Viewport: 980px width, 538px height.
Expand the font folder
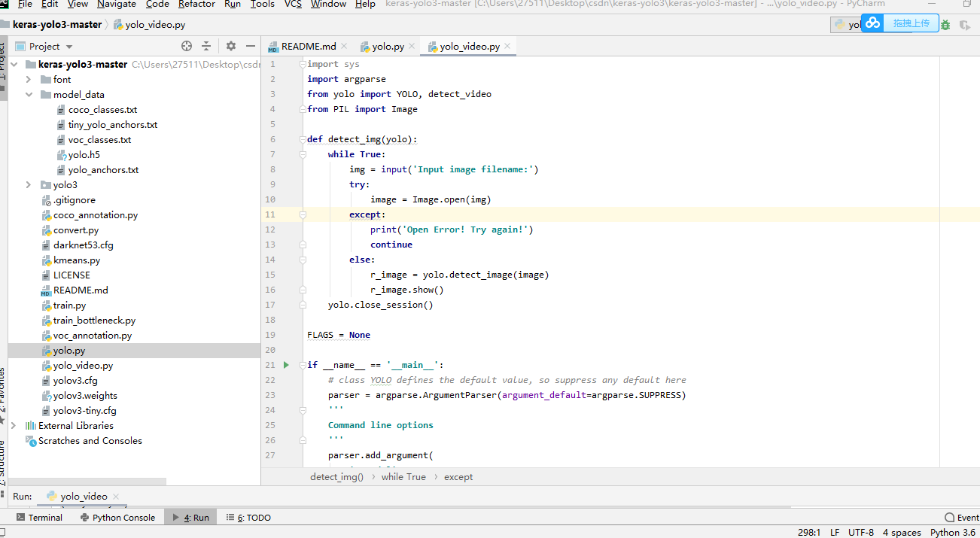pyautogui.click(x=29, y=80)
